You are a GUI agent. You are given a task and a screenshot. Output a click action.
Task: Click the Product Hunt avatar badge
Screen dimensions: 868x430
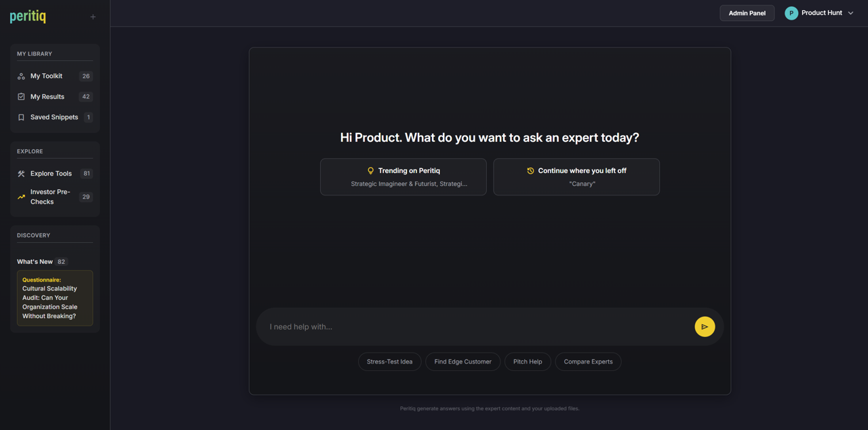(x=791, y=12)
